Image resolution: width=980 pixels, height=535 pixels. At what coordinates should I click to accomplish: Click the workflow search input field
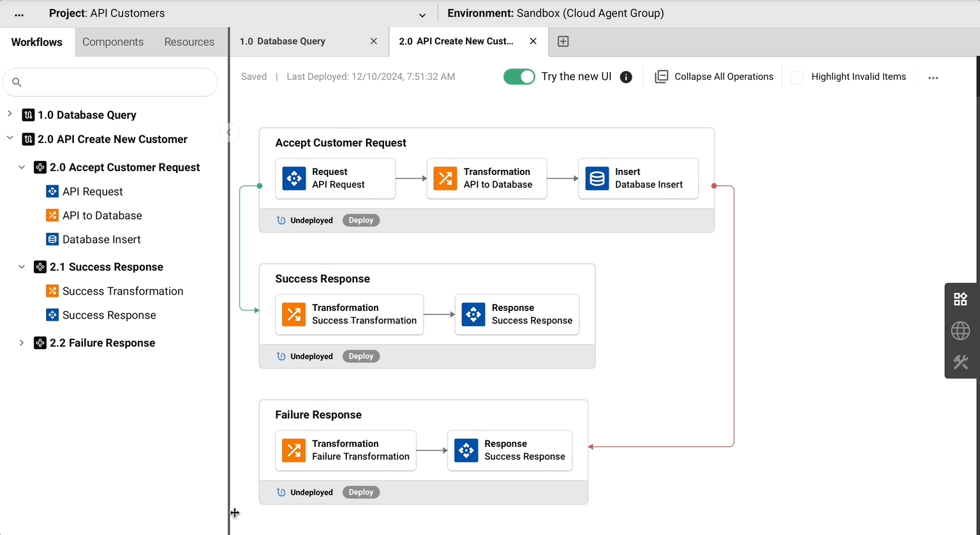click(115, 82)
